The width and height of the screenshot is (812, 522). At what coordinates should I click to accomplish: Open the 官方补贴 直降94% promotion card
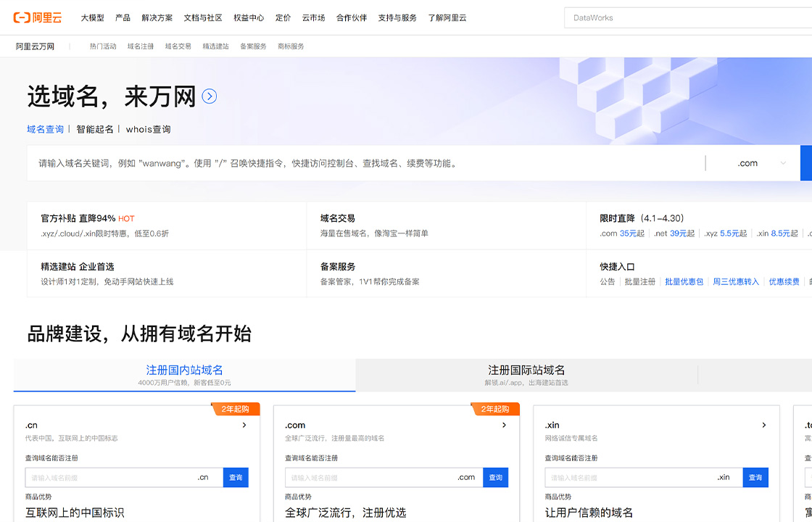click(x=167, y=225)
